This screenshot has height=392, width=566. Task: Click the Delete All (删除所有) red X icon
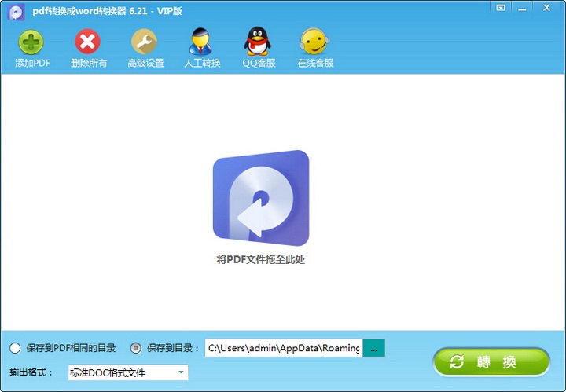point(87,42)
